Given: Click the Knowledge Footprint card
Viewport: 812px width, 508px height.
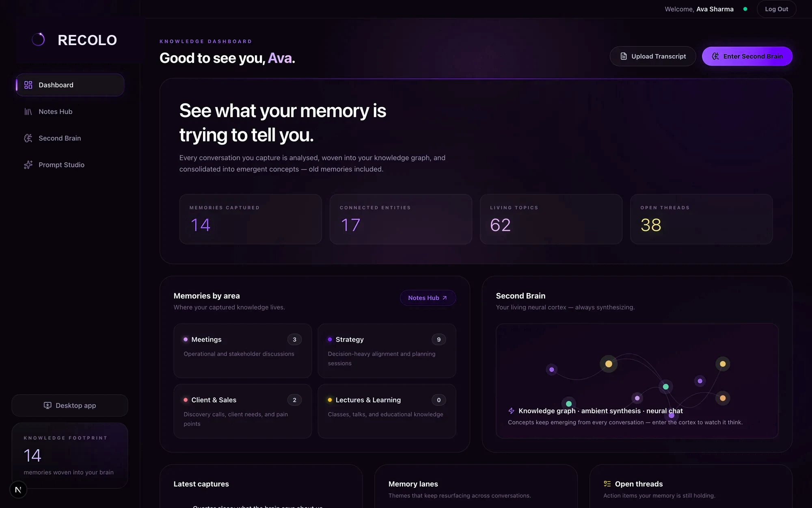Looking at the screenshot, I should click(70, 455).
